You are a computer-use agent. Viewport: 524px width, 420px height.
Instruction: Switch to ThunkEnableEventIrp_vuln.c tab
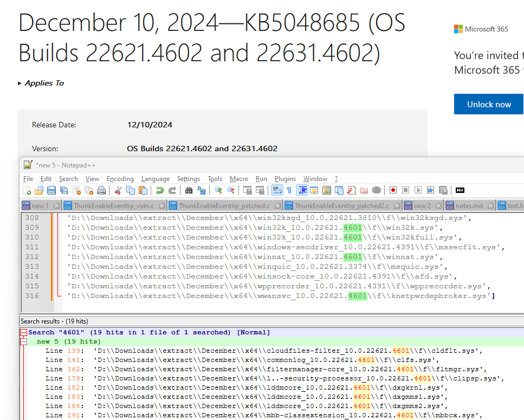pos(114,206)
